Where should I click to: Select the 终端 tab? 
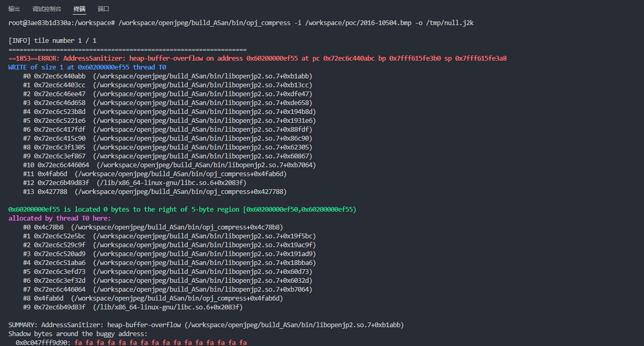pyautogui.click(x=80, y=9)
